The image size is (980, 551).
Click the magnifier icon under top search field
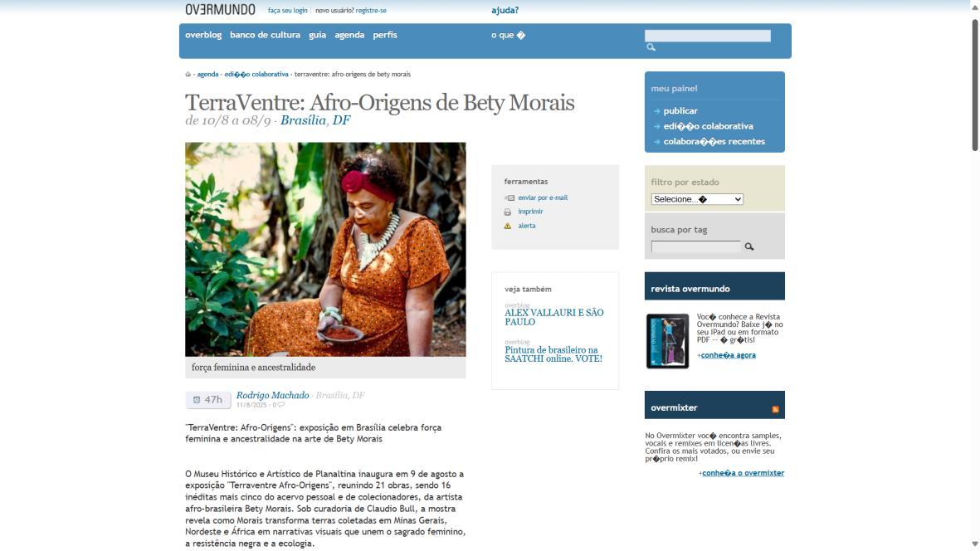[651, 47]
